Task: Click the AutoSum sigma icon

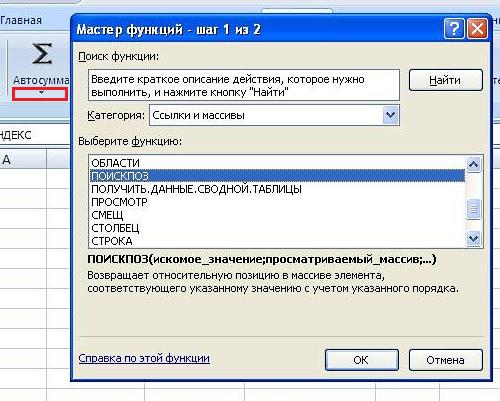Action: click(42, 54)
